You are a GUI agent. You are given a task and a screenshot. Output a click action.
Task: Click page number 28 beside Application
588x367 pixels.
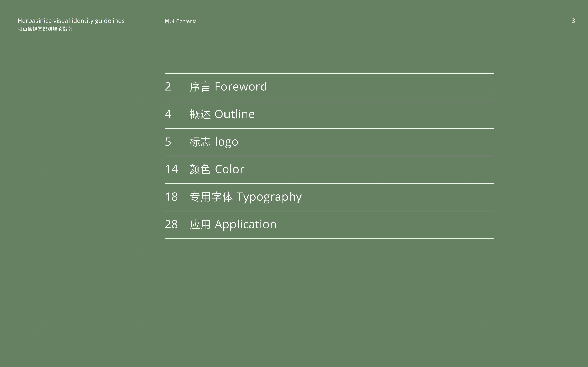tap(171, 224)
